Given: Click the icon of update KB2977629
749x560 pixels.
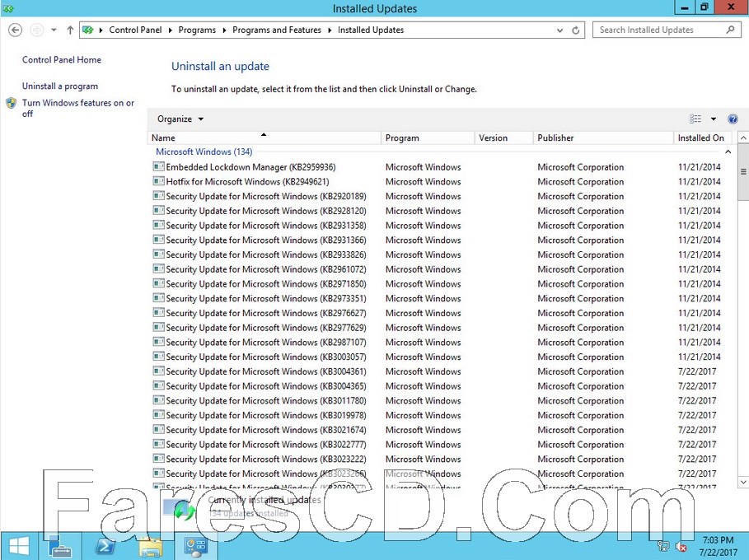Looking at the screenshot, I should pyautogui.click(x=158, y=327).
